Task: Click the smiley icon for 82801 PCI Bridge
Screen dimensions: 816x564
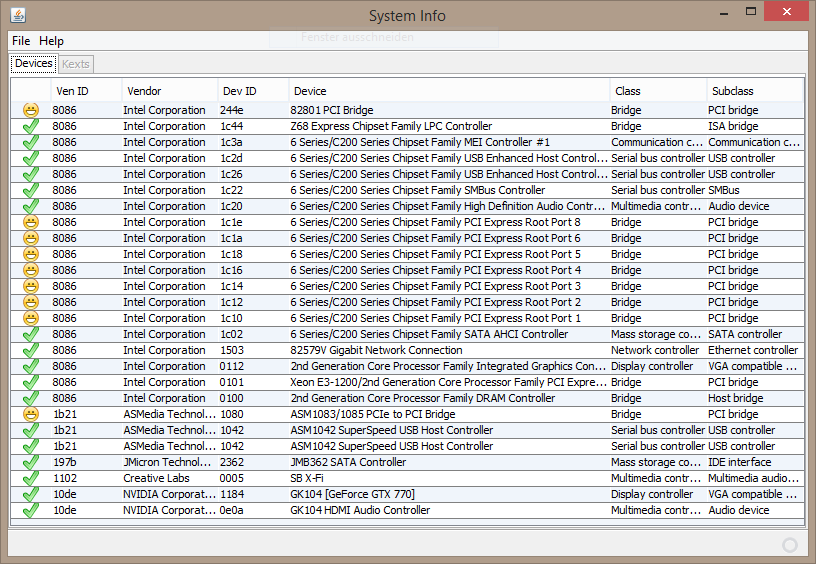Action: tap(31, 110)
